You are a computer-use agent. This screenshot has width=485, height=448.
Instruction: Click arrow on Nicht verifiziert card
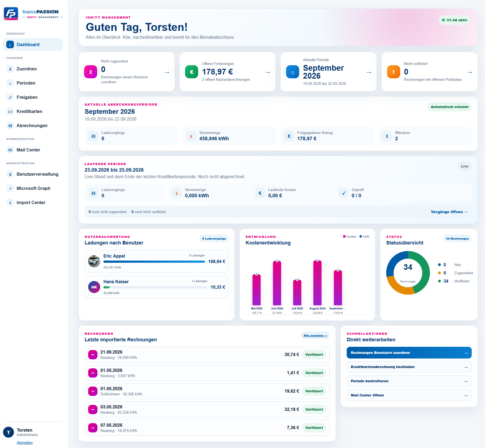click(470, 72)
